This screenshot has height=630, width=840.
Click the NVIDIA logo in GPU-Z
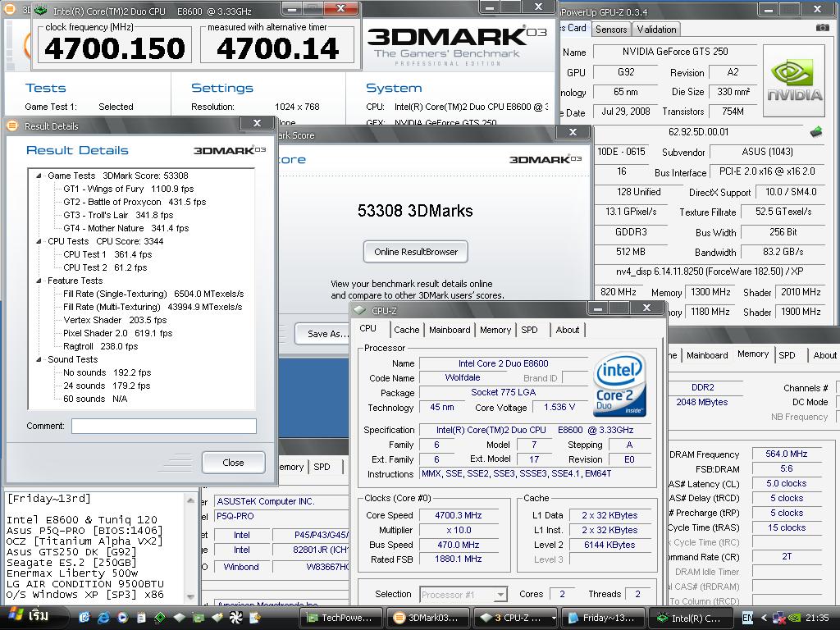point(794,81)
